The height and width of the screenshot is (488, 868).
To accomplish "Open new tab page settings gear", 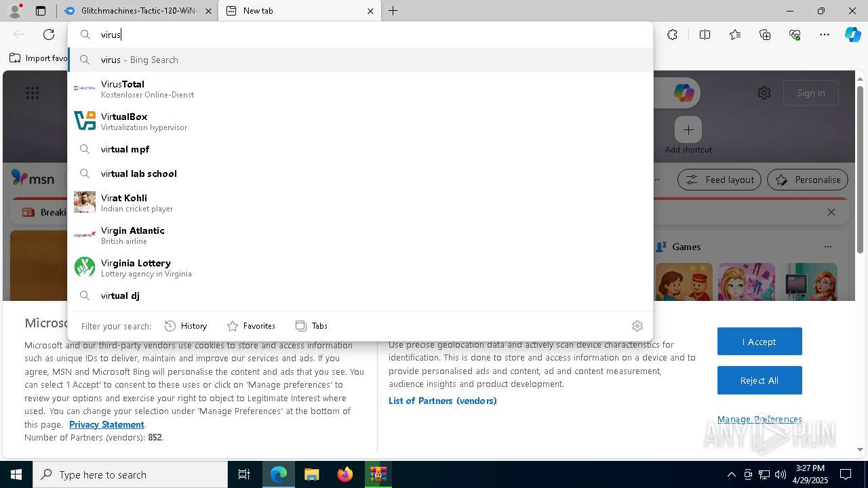I will point(764,93).
